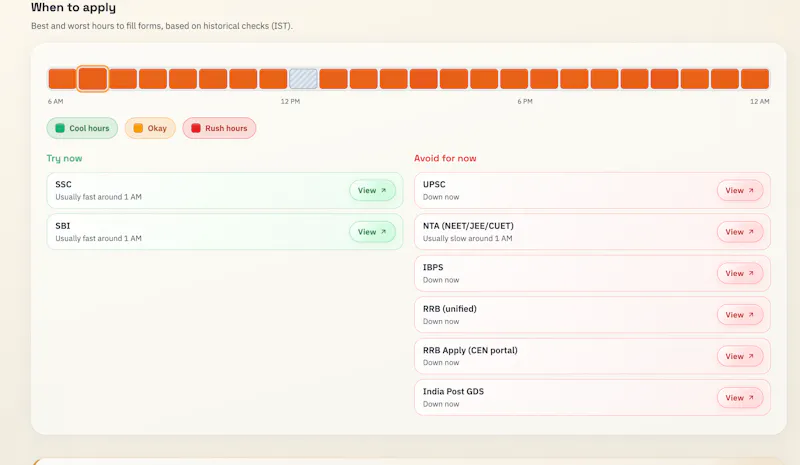Click View on the UPSC row
The image size is (800, 465).
pyautogui.click(x=740, y=190)
